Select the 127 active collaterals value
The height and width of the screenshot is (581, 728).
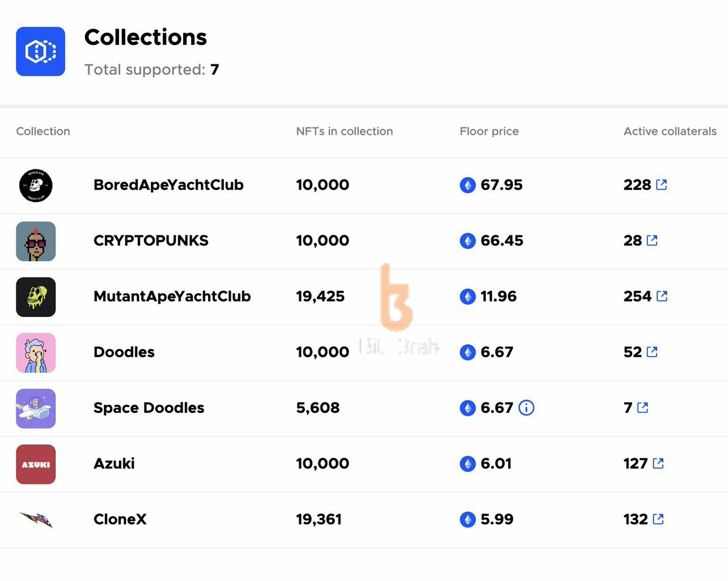[636, 464]
